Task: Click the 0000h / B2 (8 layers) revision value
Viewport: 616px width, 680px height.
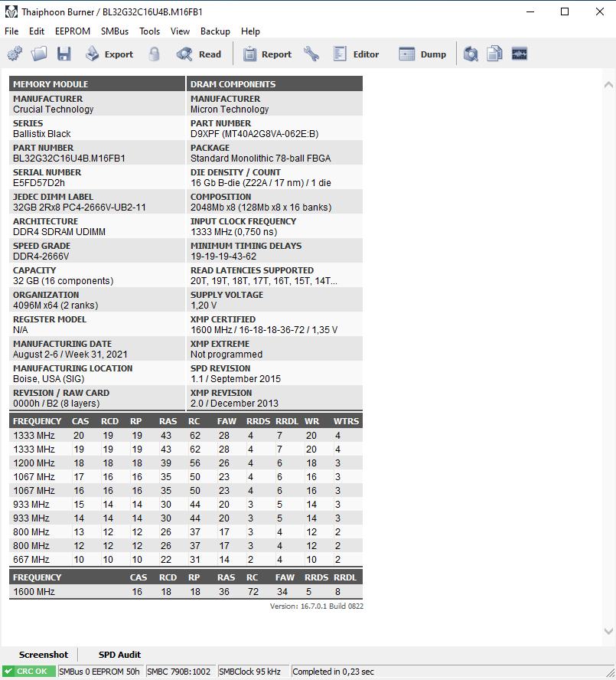Action: 57,404
